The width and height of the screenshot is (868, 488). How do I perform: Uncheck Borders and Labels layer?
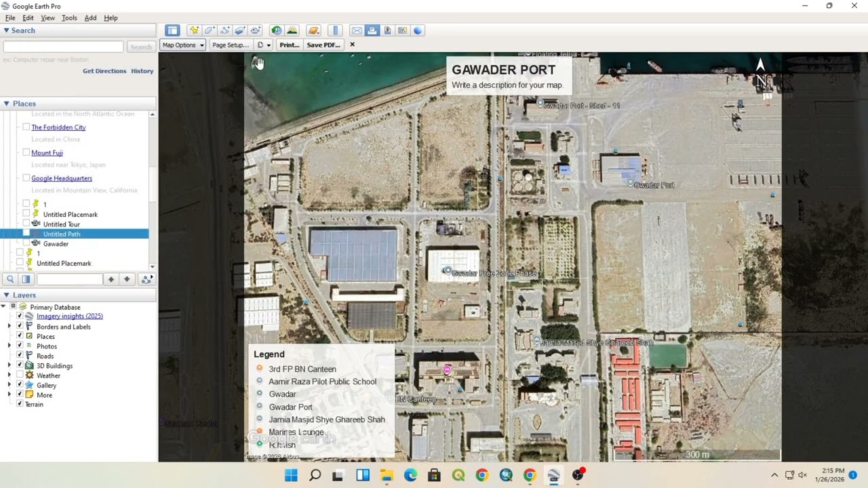click(20, 326)
